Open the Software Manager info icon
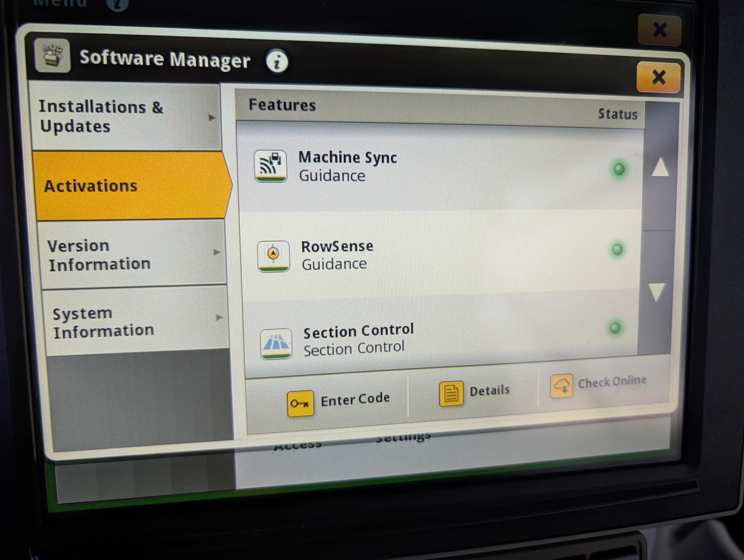This screenshot has width=744, height=560. [277, 61]
